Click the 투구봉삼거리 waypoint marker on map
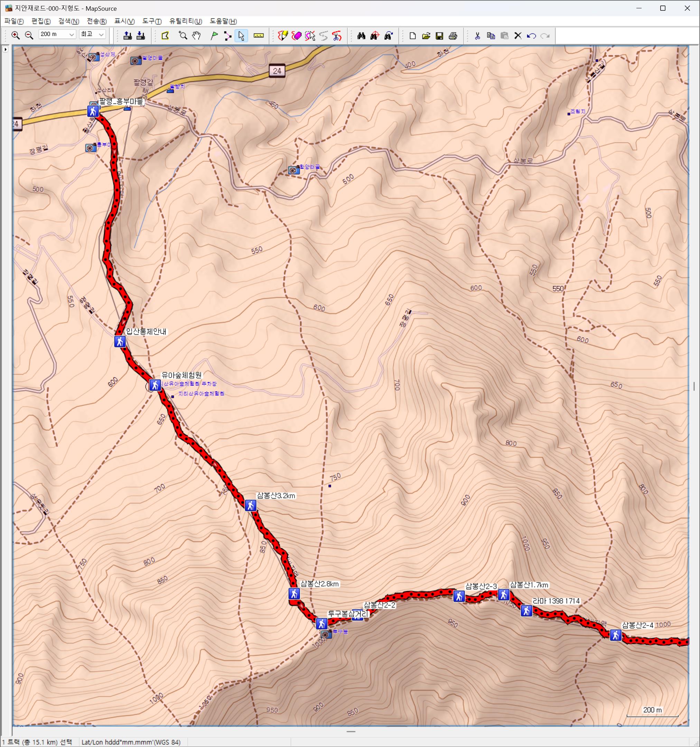 tap(321, 624)
